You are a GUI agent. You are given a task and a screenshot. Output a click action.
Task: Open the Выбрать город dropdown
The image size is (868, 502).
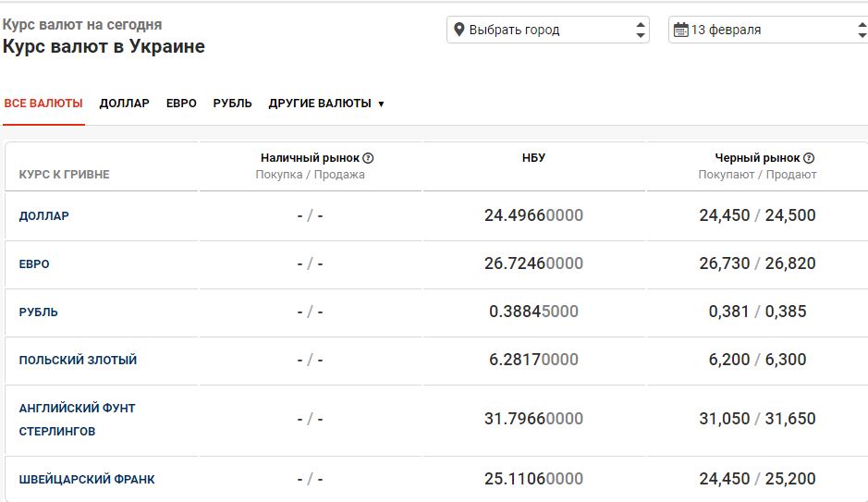point(547,30)
